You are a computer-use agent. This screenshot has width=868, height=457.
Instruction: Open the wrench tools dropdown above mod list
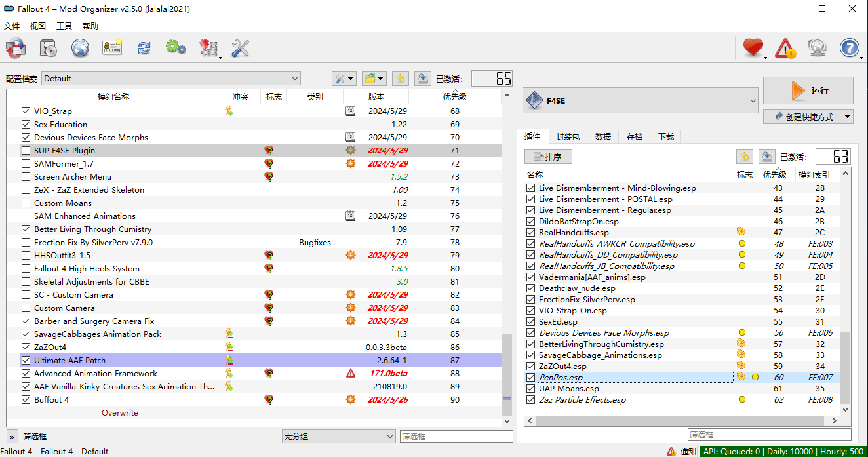tap(344, 79)
